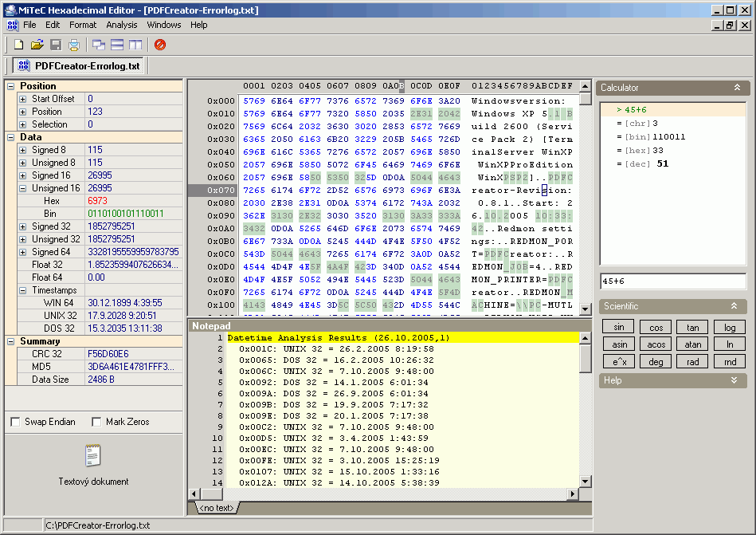Click the Datetime Analysis Results line

339,338
